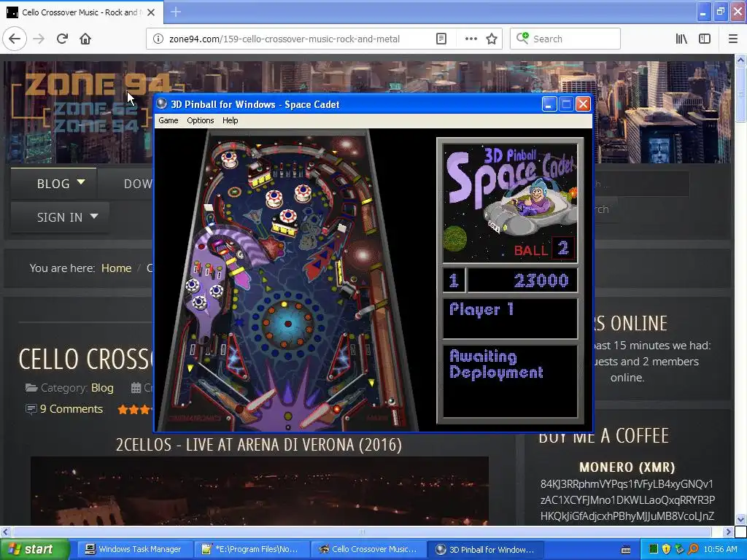
Task: Bookmark this page with the star icon
Action: click(492, 39)
